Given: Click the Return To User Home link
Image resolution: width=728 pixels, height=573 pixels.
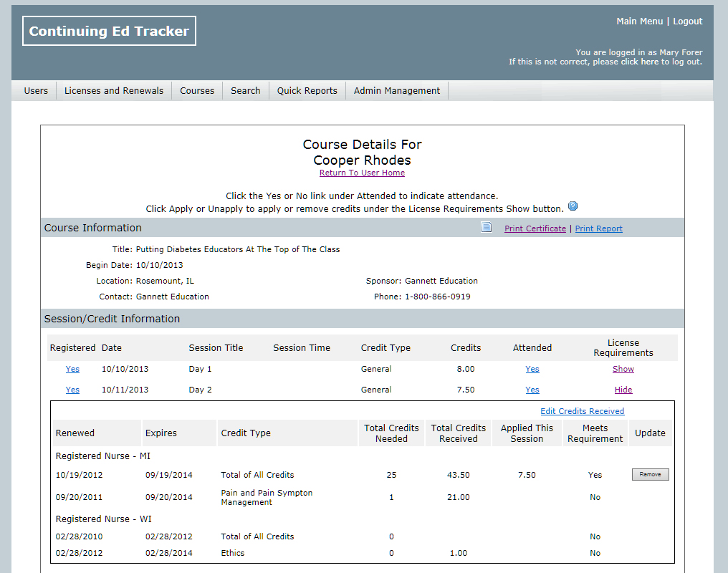Looking at the screenshot, I should point(362,173).
